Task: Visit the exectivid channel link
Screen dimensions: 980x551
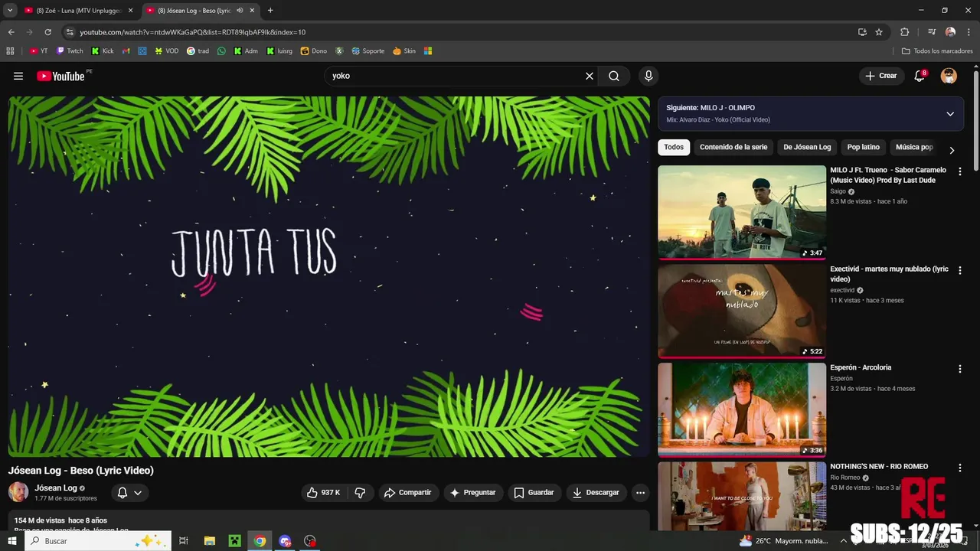Action: point(842,290)
